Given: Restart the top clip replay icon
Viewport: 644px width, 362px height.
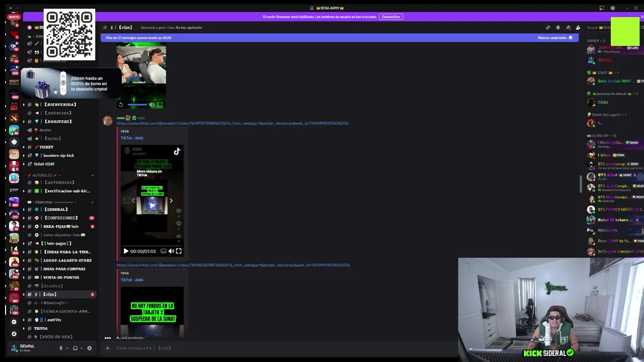Looking at the screenshot, I should click(120, 105).
